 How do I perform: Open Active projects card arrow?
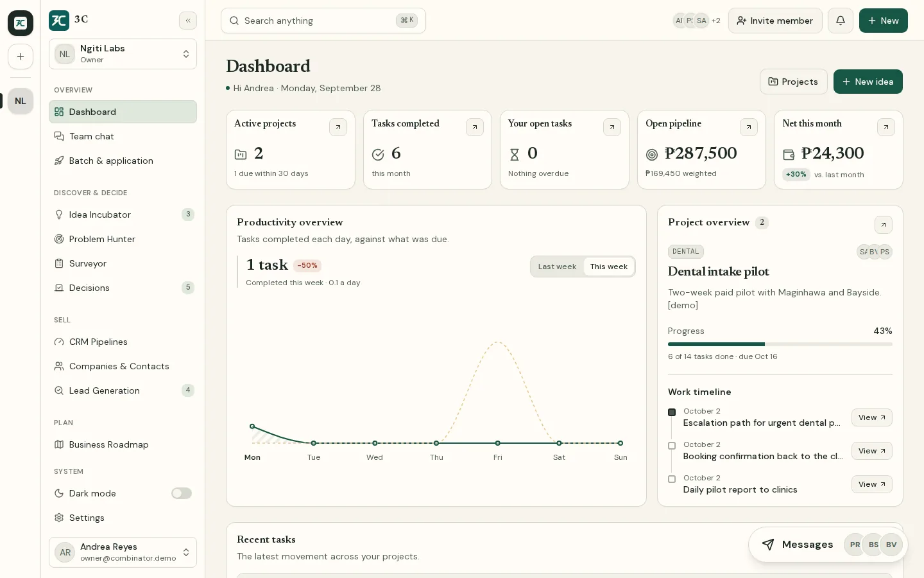click(338, 127)
